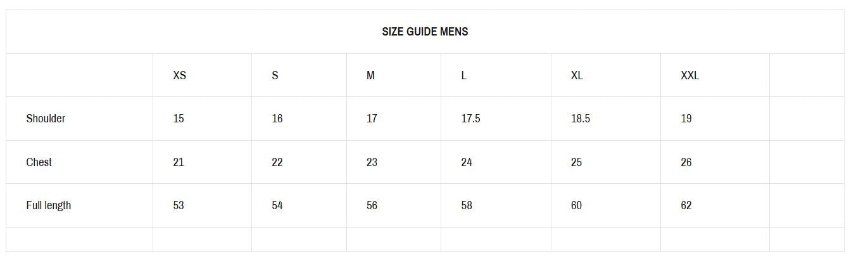The width and height of the screenshot is (868, 258).
Task: Select the full length value 54
Action: [x=277, y=205]
